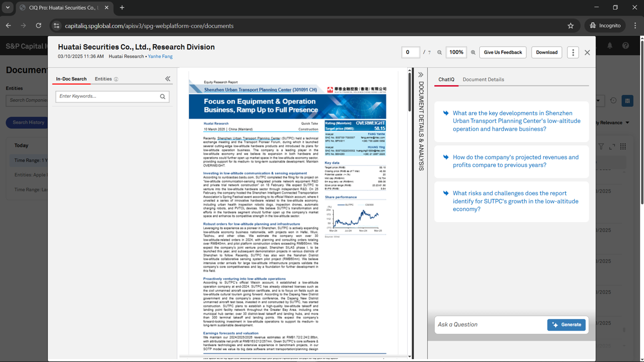Open the Relevance sort dropdown behind viewer

[613, 123]
